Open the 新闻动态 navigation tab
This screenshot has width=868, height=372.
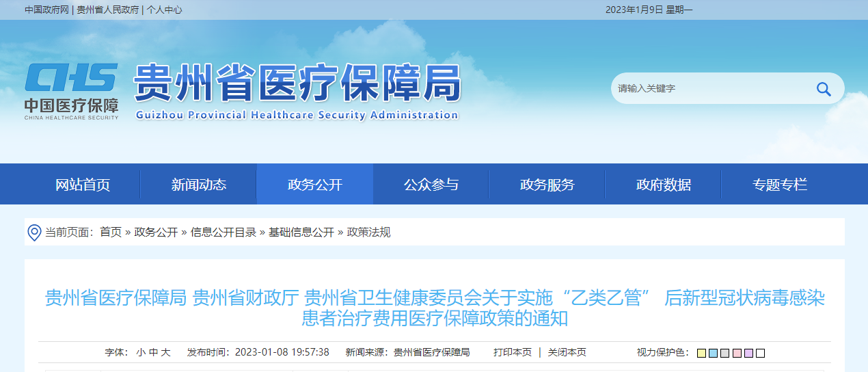coord(199,185)
